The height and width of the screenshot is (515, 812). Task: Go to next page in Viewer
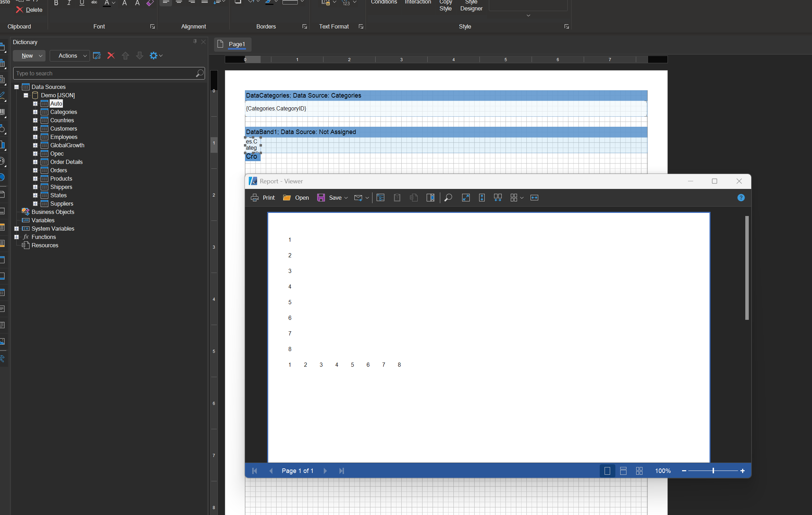click(325, 471)
